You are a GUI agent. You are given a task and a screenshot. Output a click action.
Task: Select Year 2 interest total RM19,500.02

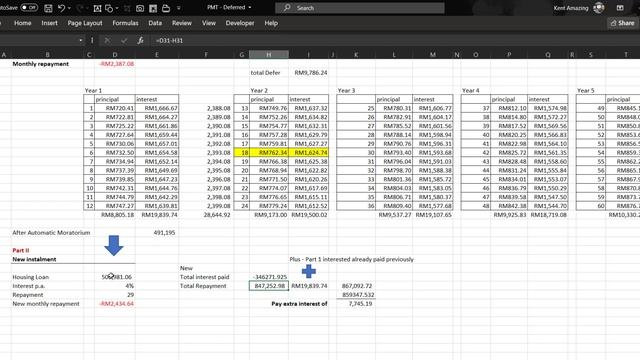pyautogui.click(x=309, y=215)
